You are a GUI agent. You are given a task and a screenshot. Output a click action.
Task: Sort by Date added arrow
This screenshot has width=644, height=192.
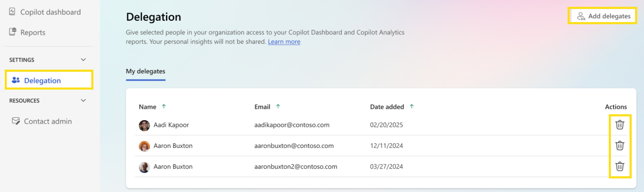411,107
